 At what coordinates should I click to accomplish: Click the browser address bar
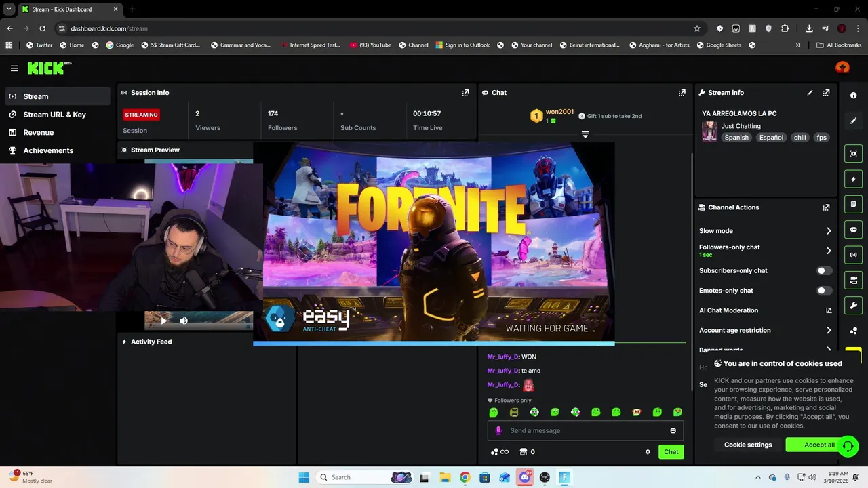pos(373,28)
